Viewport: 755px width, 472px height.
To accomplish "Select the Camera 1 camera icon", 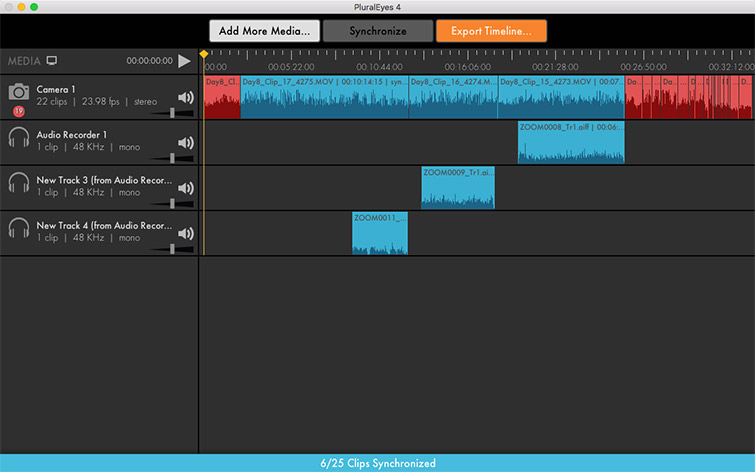I will pos(19,92).
